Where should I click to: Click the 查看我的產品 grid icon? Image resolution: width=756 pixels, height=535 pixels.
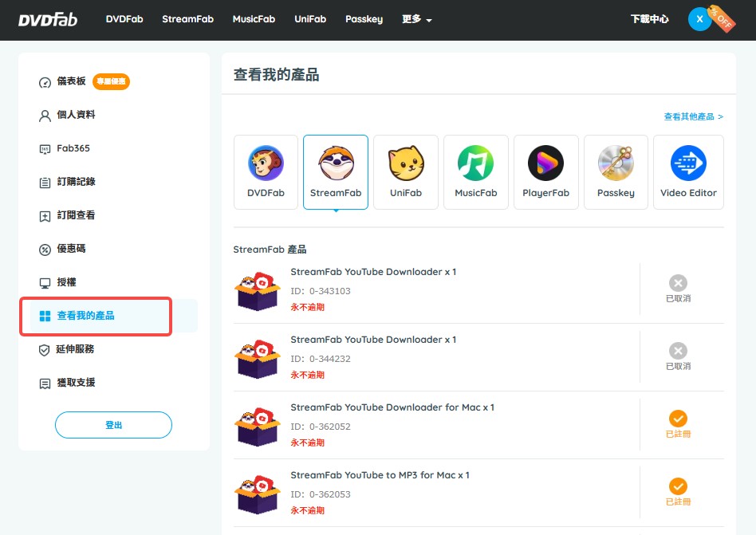click(x=45, y=317)
